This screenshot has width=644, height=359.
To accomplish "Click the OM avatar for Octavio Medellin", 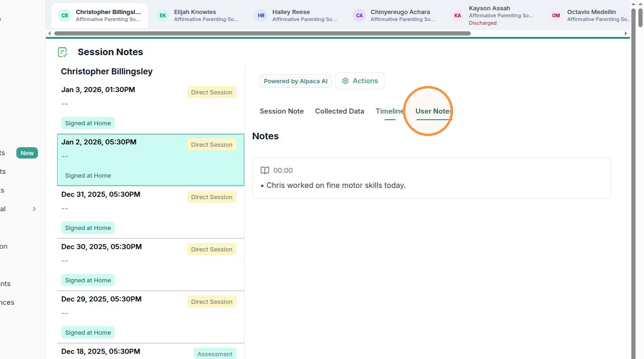I will [556, 15].
